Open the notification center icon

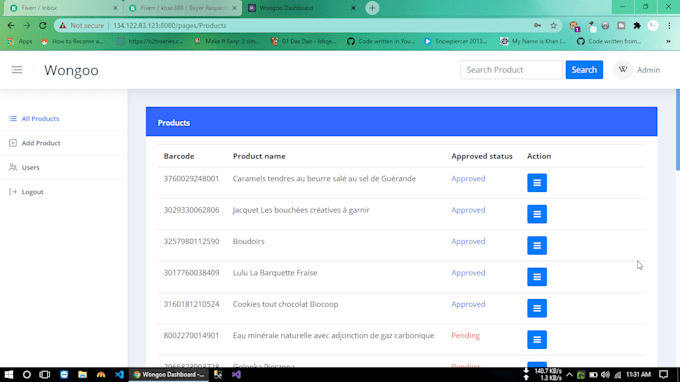point(664,375)
